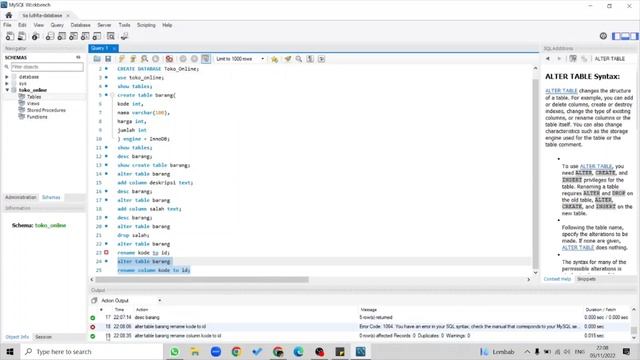Go back in SQL Additions help
This screenshot has height=360, width=640.
548,59
